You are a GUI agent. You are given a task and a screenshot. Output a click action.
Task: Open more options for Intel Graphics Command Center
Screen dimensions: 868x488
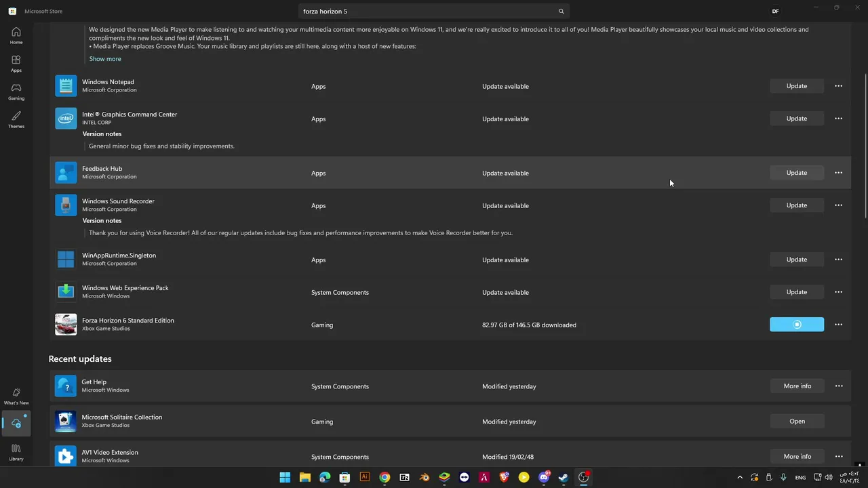[838, 119]
